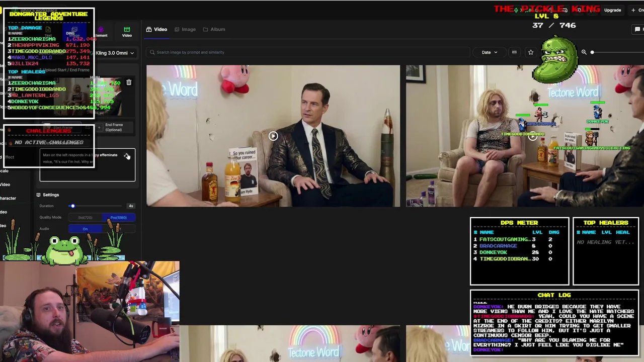Open the Kling 3.0 Omni model dropdown

point(115,53)
